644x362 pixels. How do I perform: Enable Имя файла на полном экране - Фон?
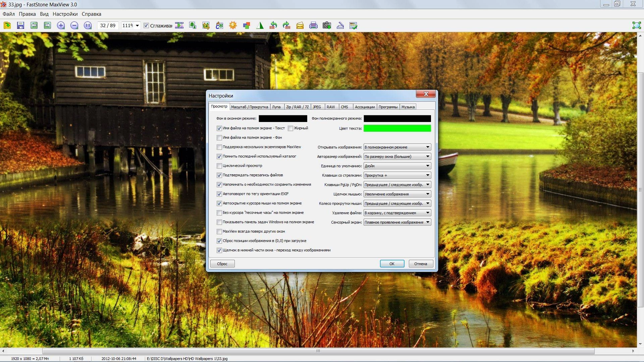click(219, 138)
